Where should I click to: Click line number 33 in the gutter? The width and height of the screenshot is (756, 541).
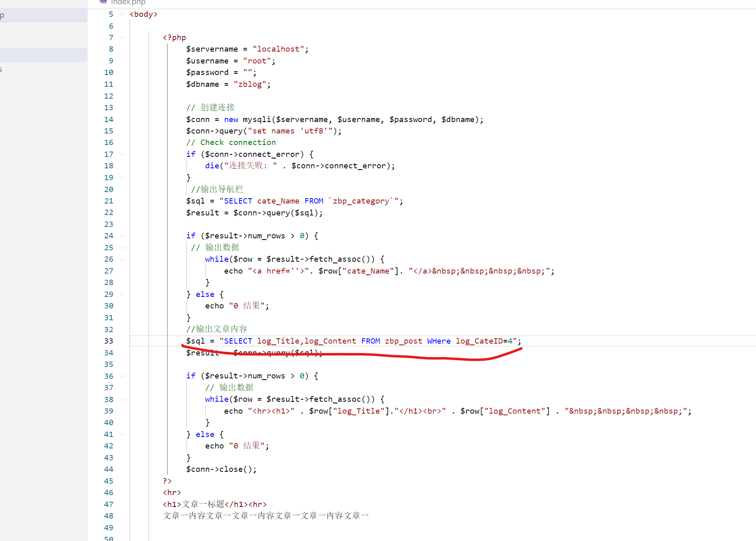tap(109, 341)
